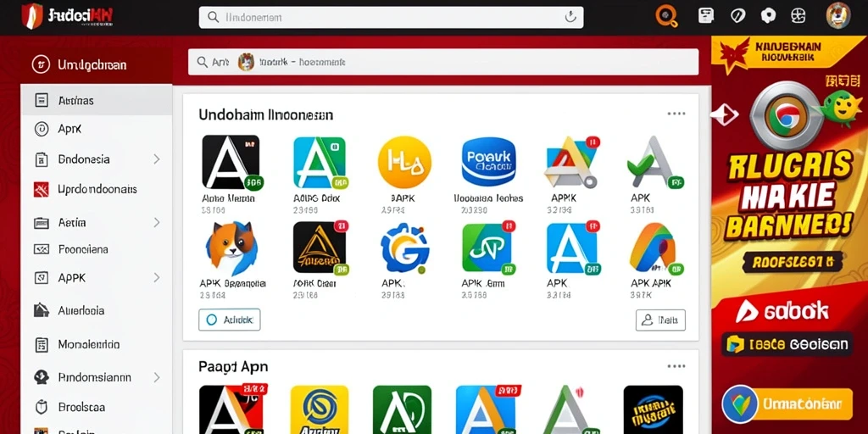
Task: Expand the Pindomsiannn sidebar chevron
Action: 157,377
